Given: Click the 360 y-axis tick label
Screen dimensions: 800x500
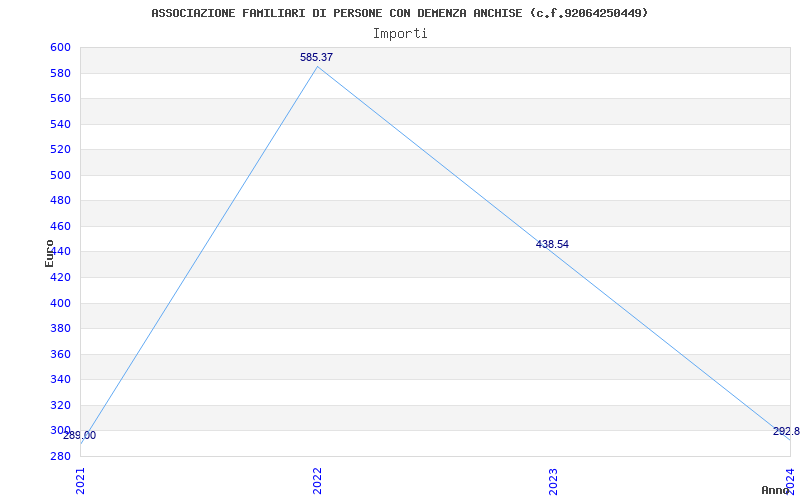Looking at the screenshot, I should (x=60, y=355).
